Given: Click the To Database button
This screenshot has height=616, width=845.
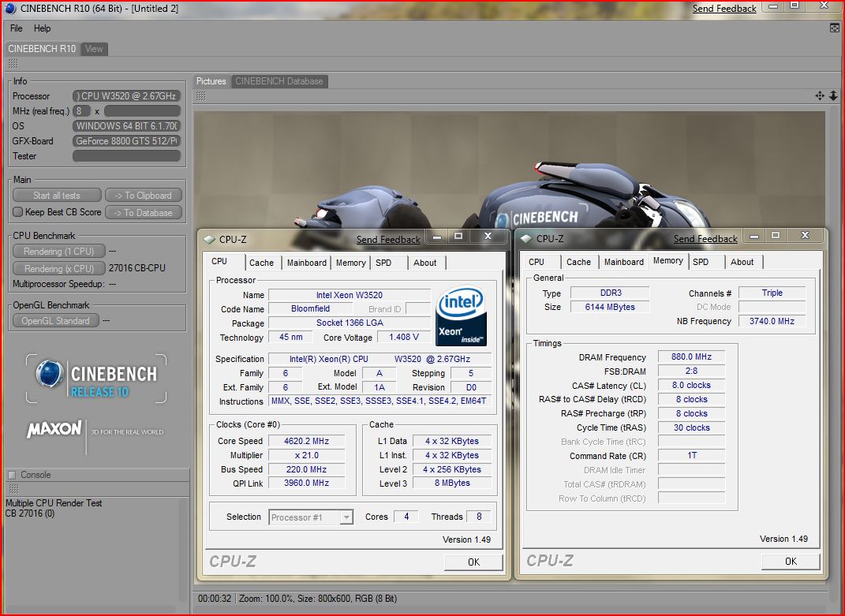Looking at the screenshot, I should tap(144, 212).
